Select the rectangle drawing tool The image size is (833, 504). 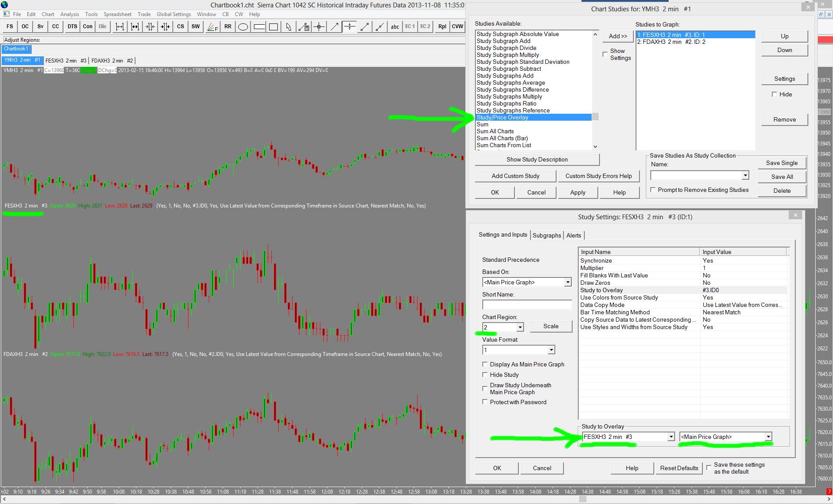(x=273, y=27)
